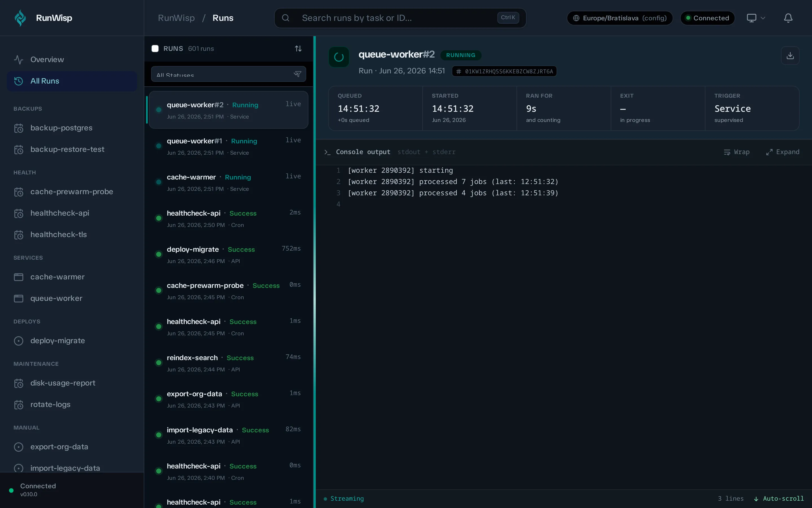The image size is (812, 508).
Task: Click the export-org-data circle icon
Action: click(x=19, y=447)
